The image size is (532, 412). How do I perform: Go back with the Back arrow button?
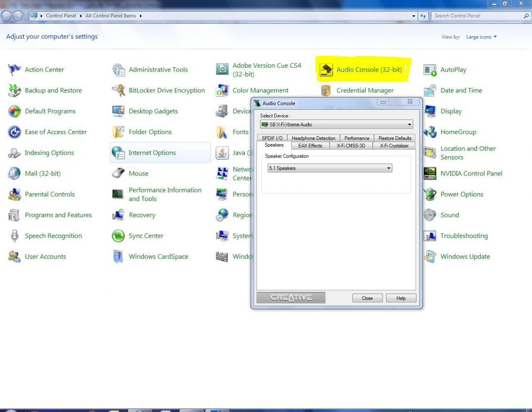7,16
